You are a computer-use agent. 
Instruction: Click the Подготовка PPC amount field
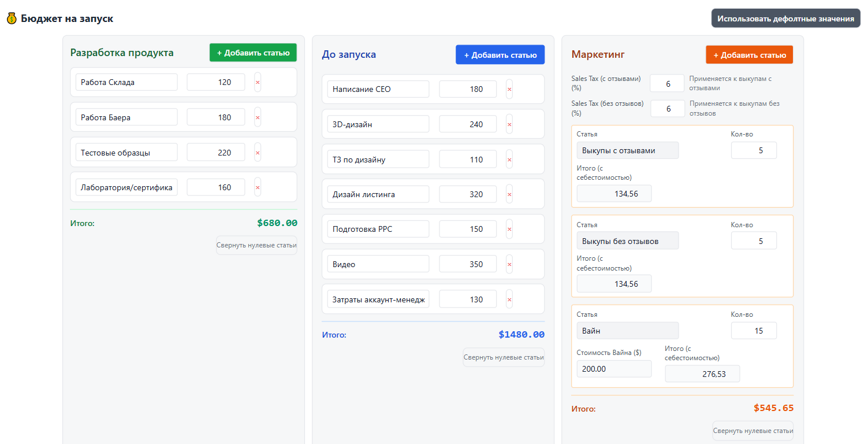[468, 229]
